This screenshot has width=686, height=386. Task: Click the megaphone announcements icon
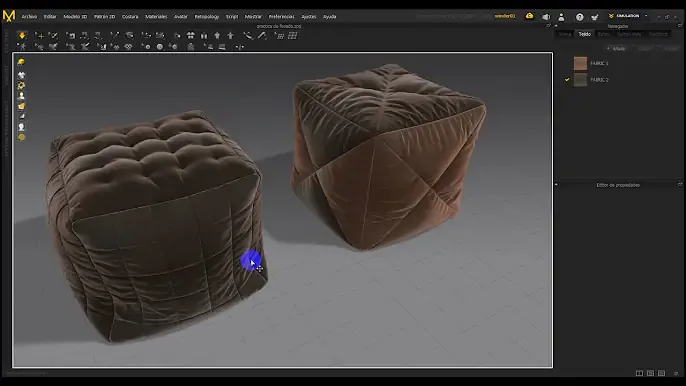(546, 17)
